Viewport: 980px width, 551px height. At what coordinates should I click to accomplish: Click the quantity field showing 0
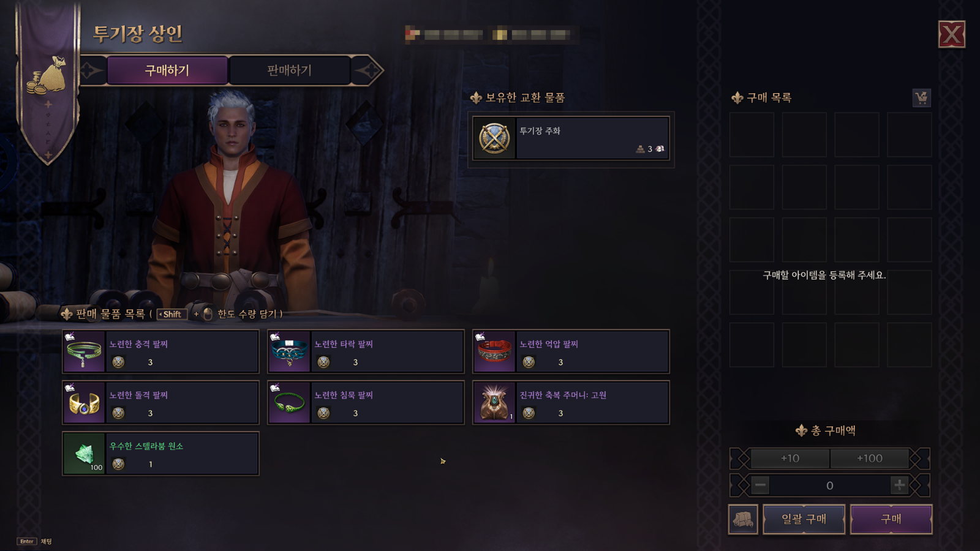830,485
